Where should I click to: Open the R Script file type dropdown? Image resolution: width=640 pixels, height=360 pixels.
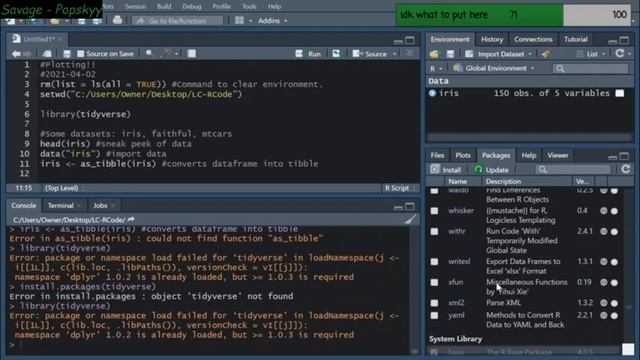pos(400,188)
